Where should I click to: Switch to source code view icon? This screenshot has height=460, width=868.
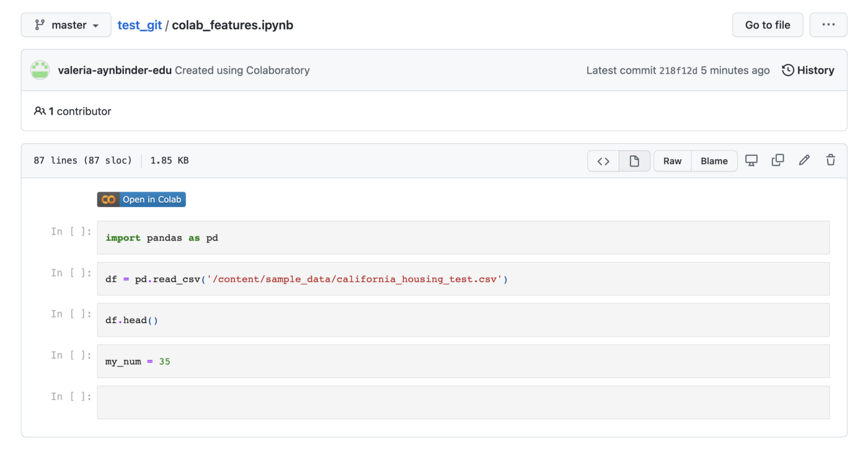point(603,161)
